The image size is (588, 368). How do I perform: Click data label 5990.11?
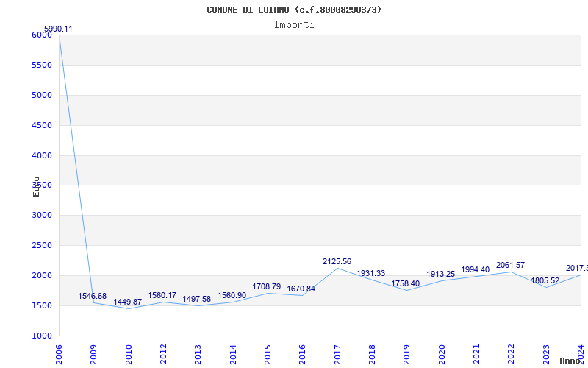click(x=58, y=29)
